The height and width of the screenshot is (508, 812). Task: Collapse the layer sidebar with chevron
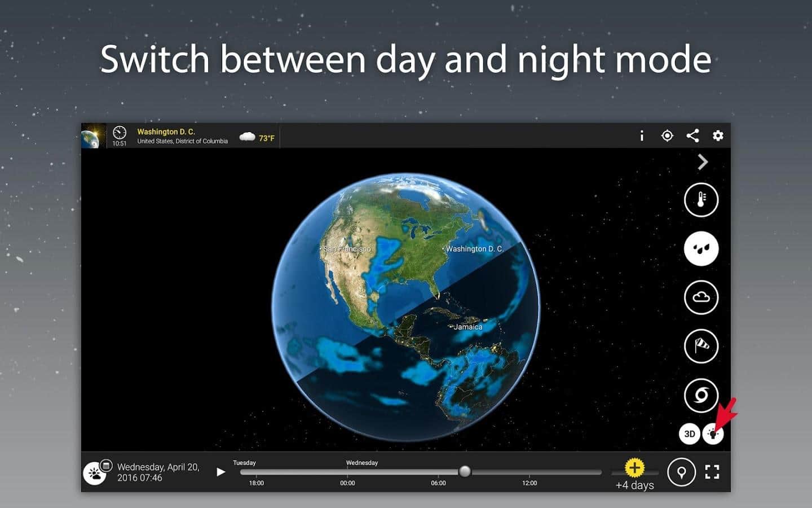pyautogui.click(x=703, y=163)
